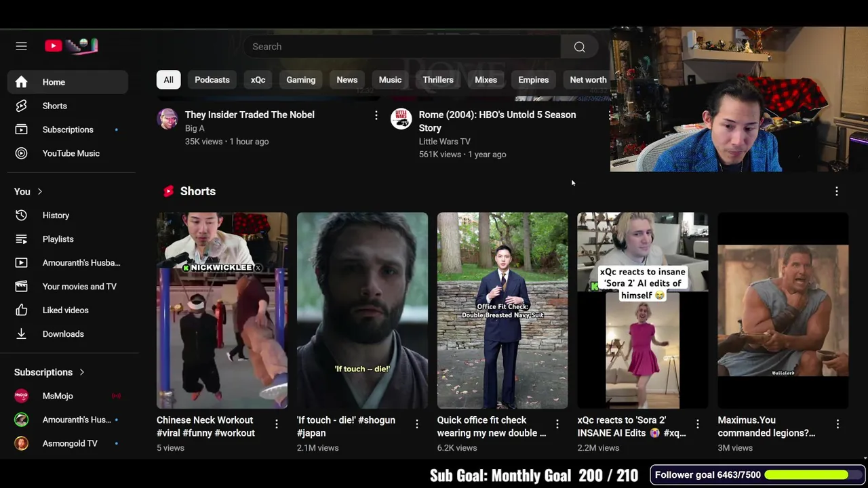The image size is (868, 488).
Task: Play xQc Sora 2 AI edits thumbnail
Action: [x=643, y=310]
